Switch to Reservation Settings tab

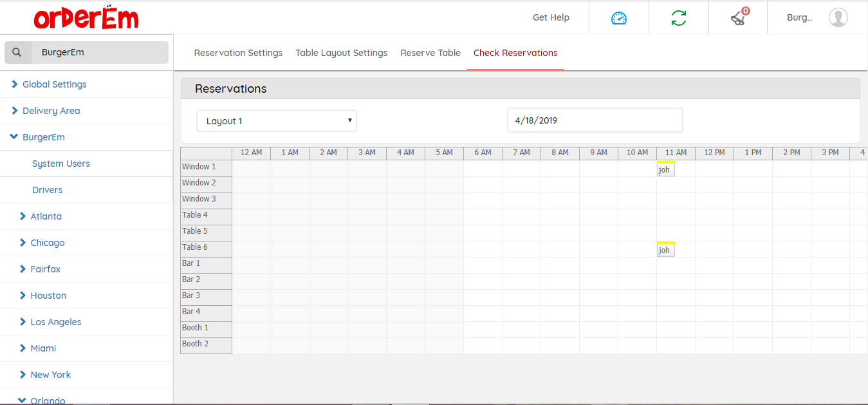pyautogui.click(x=238, y=53)
